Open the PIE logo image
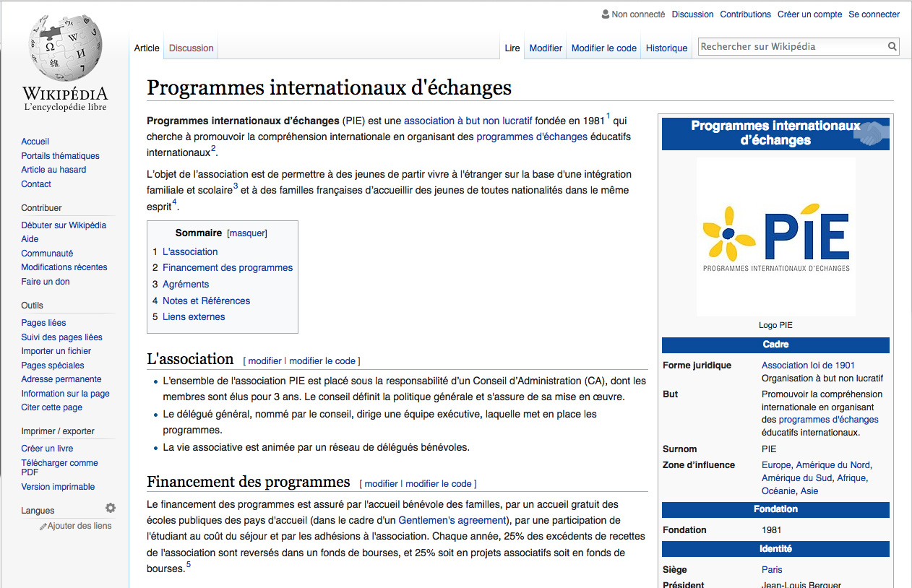 [x=775, y=237]
